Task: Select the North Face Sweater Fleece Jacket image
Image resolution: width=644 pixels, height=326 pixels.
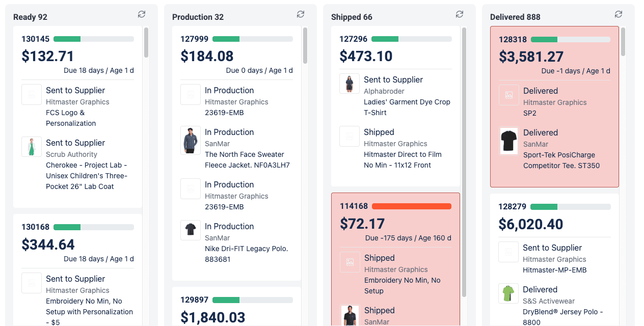Action: (x=191, y=140)
